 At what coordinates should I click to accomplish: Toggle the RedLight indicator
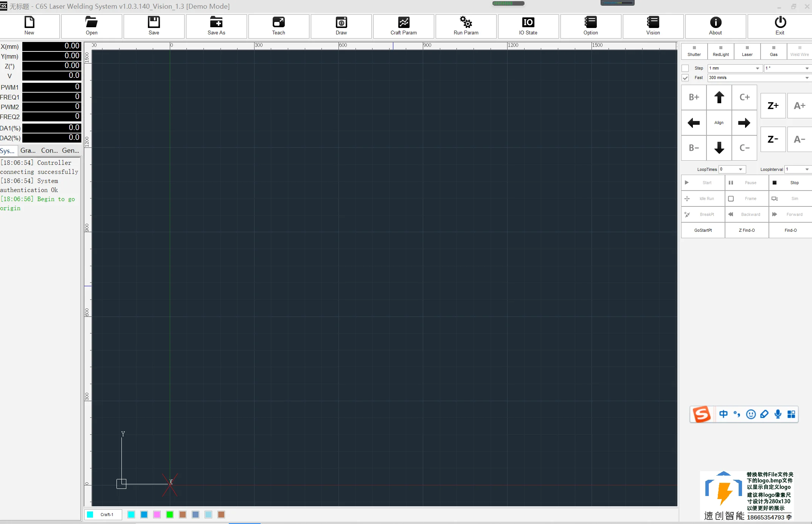720,51
